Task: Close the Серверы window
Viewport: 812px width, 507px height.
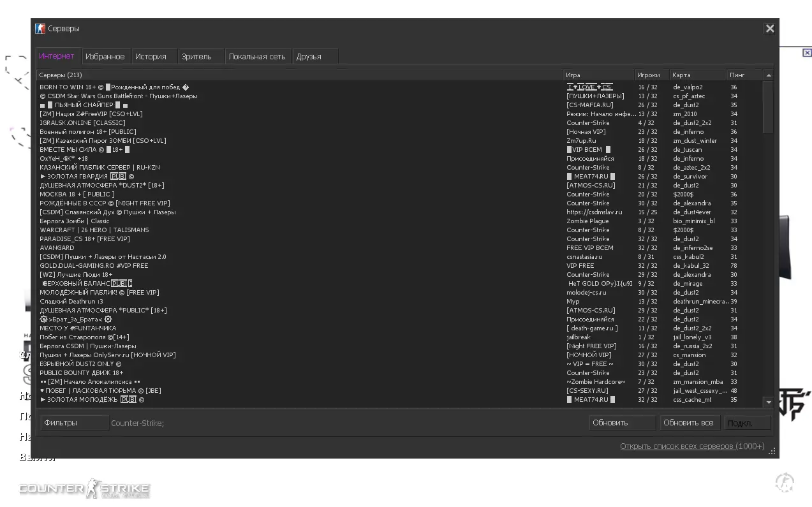Action: 770,28
